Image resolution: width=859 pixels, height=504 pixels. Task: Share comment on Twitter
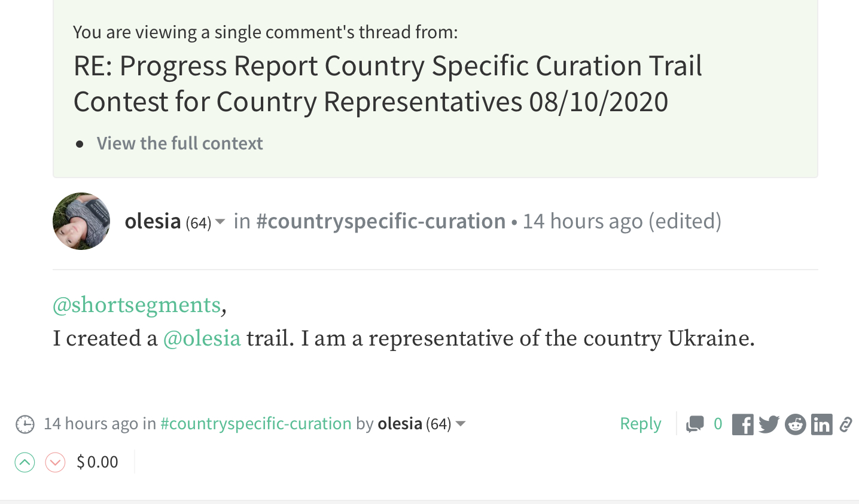tap(769, 424)
